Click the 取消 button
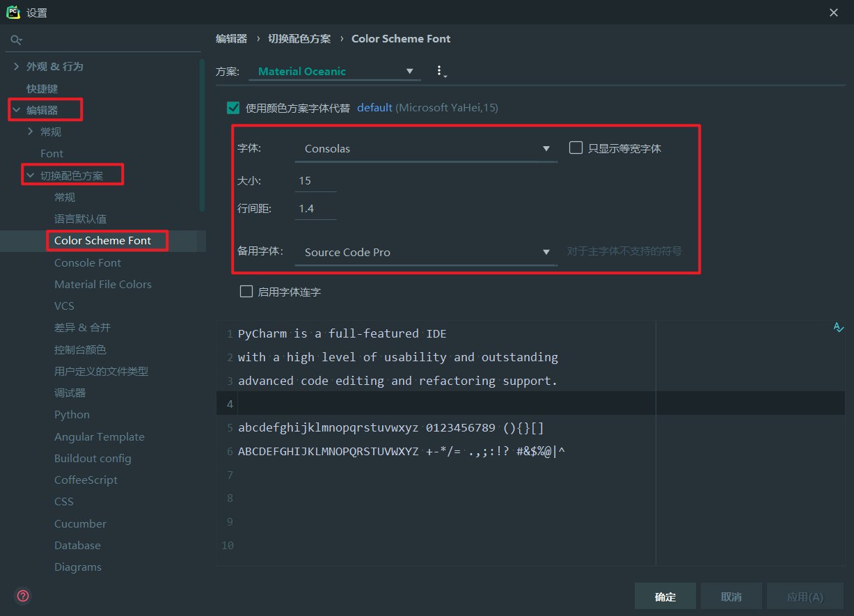The image size is (854, 616). [x=732, y=597]
